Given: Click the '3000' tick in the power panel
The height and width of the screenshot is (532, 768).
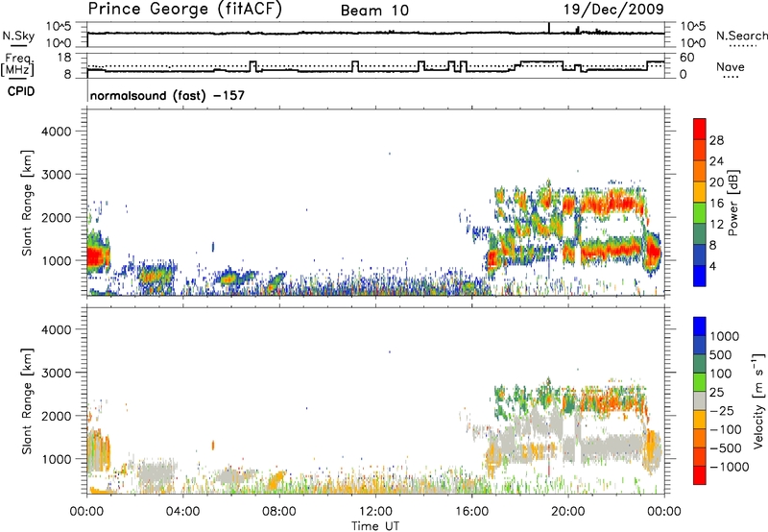Looking at the screenshot, I should pos(57,175).
